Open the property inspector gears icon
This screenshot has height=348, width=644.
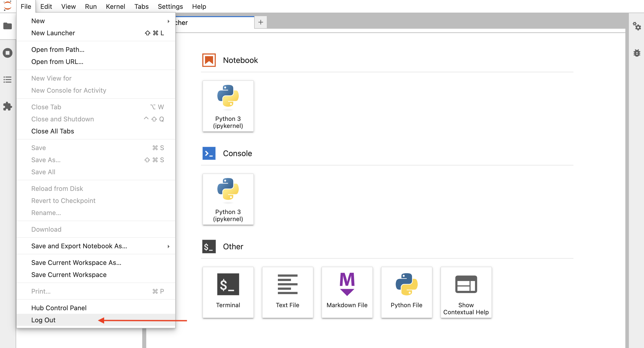point(637,26)
